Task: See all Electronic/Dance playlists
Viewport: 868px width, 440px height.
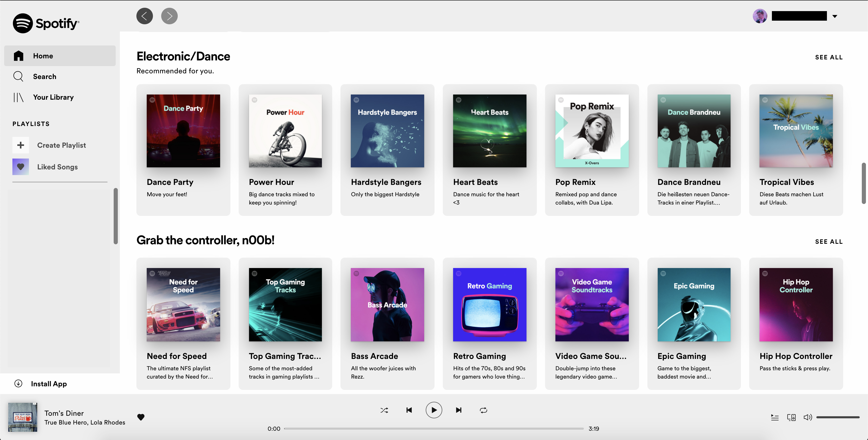Action: coord(828,57)
